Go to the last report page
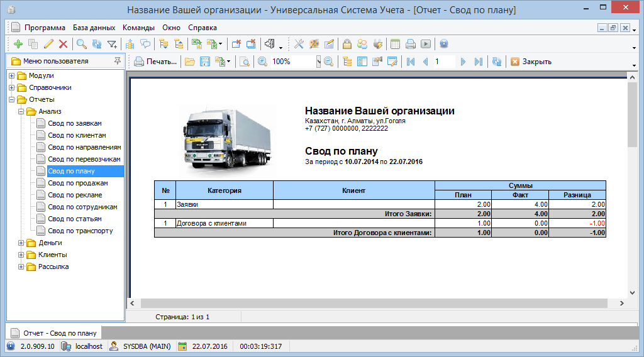The height and width of the screenshot is (357, 644). pos(479,62)
